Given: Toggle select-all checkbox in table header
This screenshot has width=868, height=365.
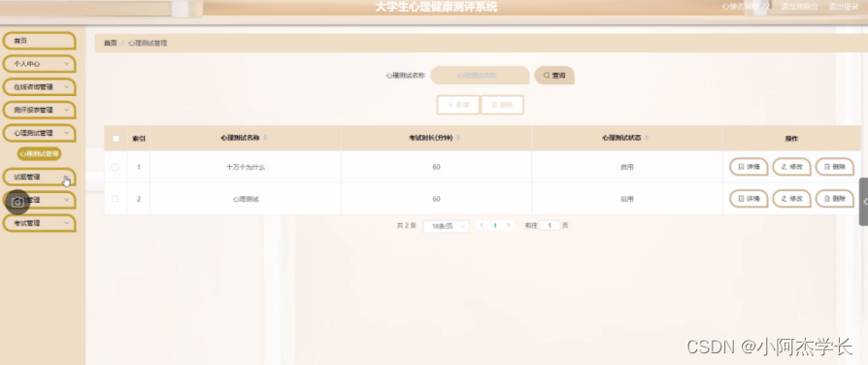Looking at the screenshot, I should tap(116, 139).
